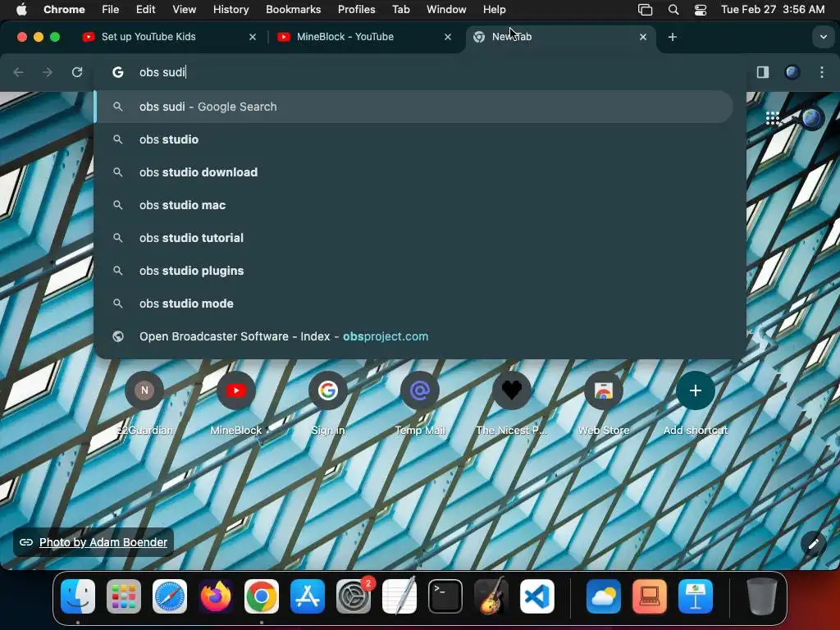This screenshot has width=840, height=630.
Task: Open the View menu
Action: [185, 10]
